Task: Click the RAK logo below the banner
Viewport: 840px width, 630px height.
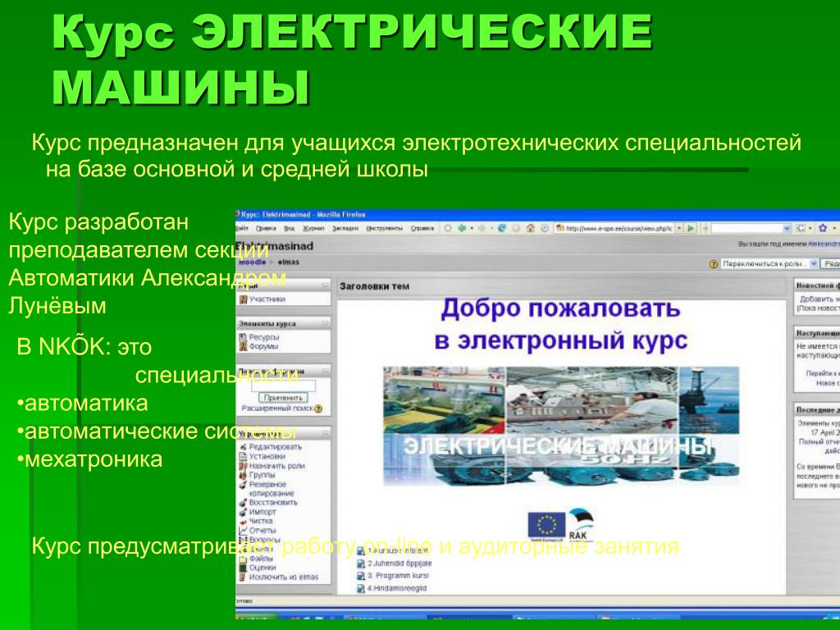Action: pos(581,524)
